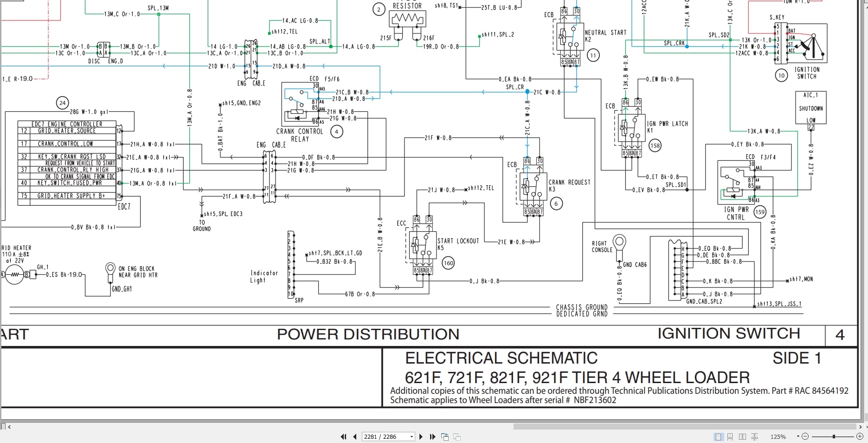Click the GND_CAB_SPL2 connector label

coord(704,301)
